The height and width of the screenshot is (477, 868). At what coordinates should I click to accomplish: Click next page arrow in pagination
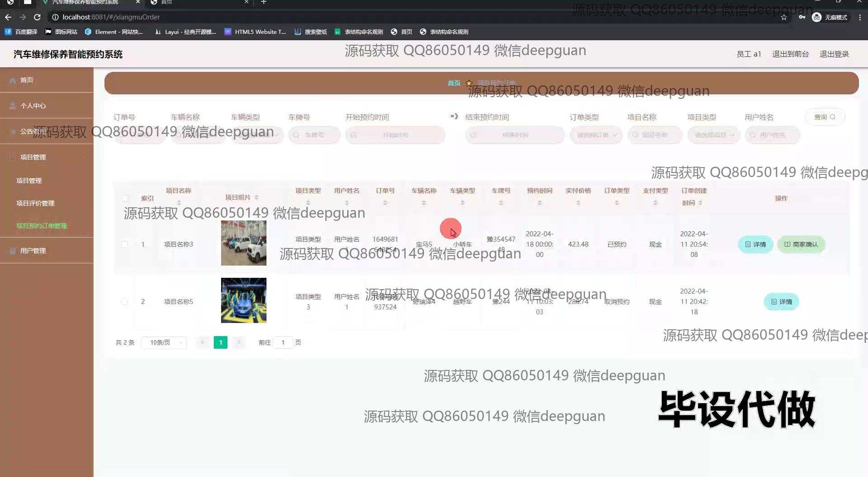tap(239, 342)
